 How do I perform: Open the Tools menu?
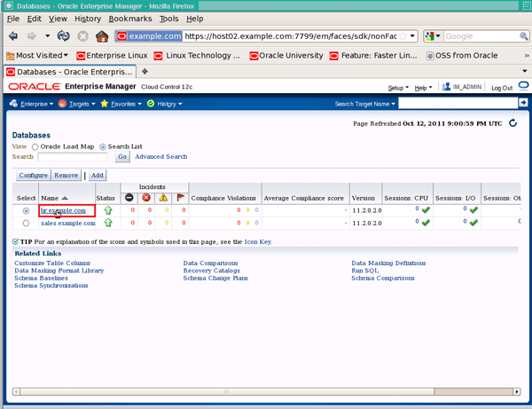tap(169, 19)
